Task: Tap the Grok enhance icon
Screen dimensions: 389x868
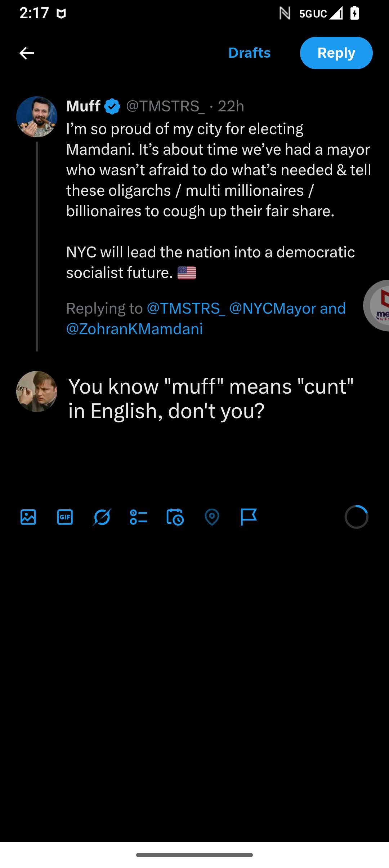Action: [102, 517]
